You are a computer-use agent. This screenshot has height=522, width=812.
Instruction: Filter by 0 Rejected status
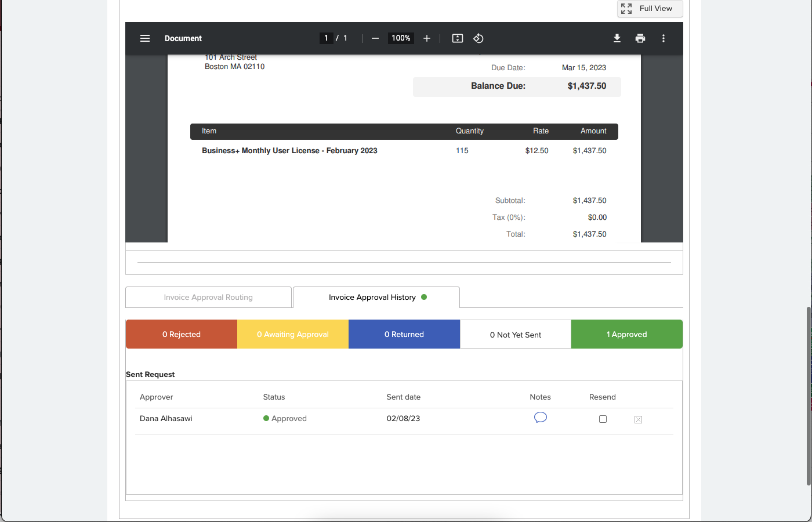coord(182,334)
